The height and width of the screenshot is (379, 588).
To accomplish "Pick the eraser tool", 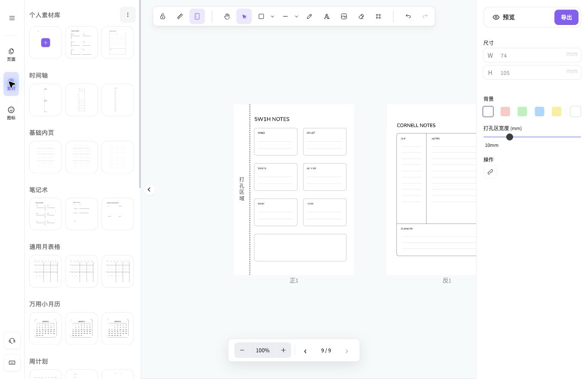I will pos(361,16).
